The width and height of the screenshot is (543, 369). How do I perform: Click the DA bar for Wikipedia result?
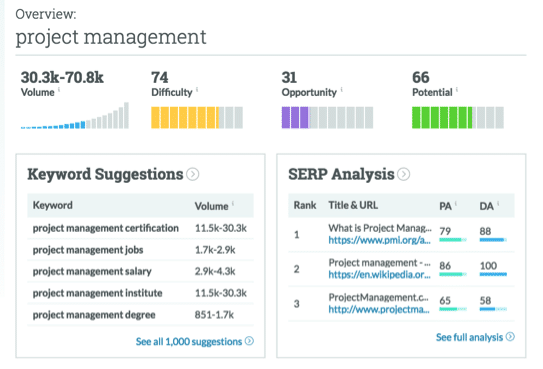coord(493,274)
